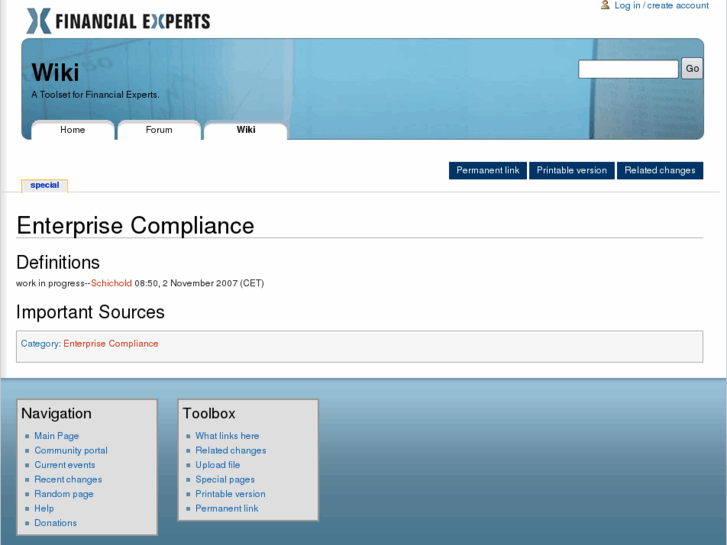Viewport: 727px width, 545px height.
Task: Switch to the Forum tab
Action: pyautogui.click(x=159, y=130)
